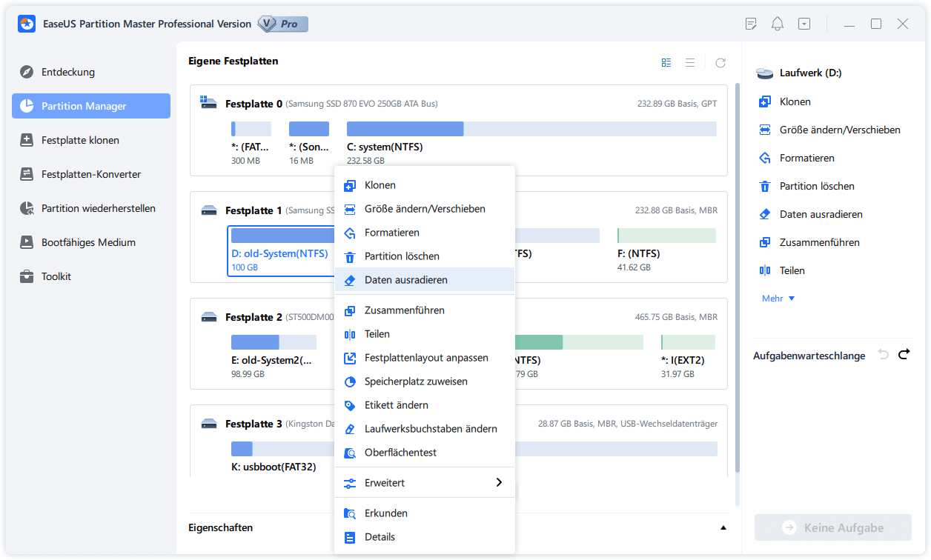Image resolution: width=931 pixels, height=560 pixels.
Task: Click the Keine Aufgabe button
Action: [833, 528]
